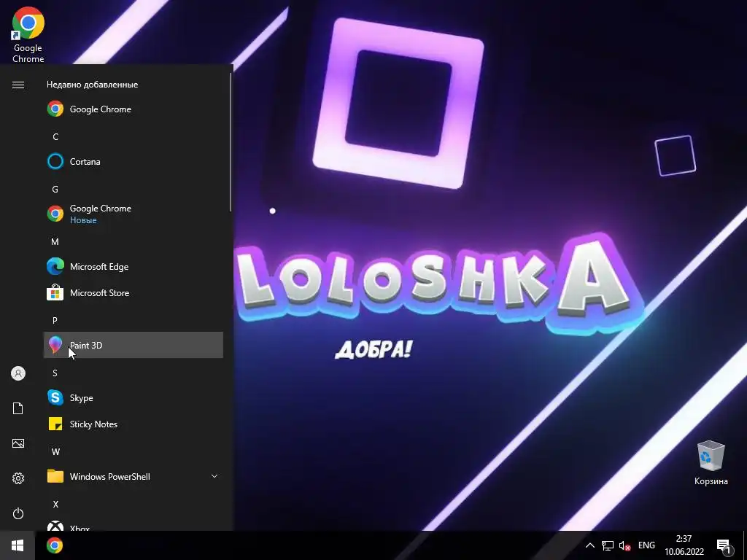Click the Start menu app list scrollbar
The width and height of the screenshot is (747, 560).
(x=231, y=142)
